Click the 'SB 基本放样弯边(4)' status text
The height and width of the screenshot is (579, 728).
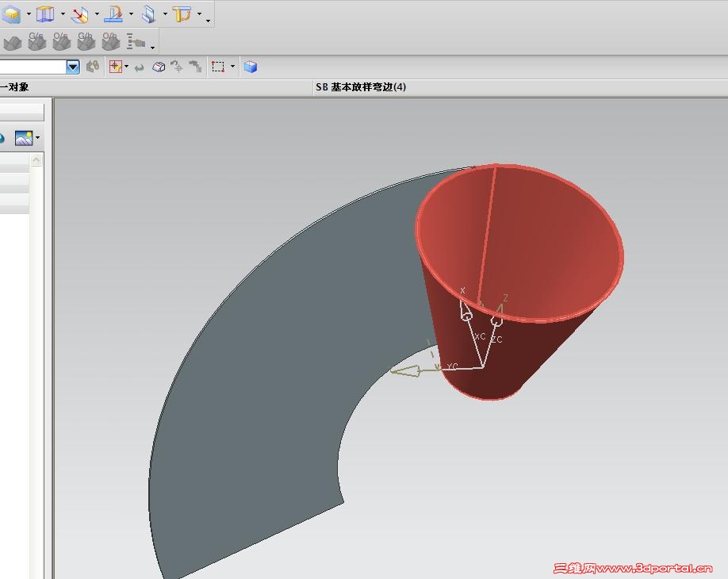pos(361,87)
